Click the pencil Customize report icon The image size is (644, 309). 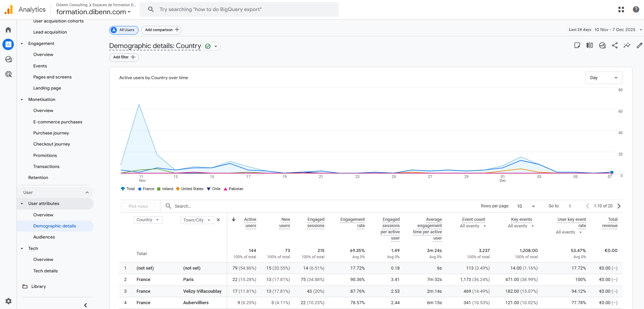[640, 45]
